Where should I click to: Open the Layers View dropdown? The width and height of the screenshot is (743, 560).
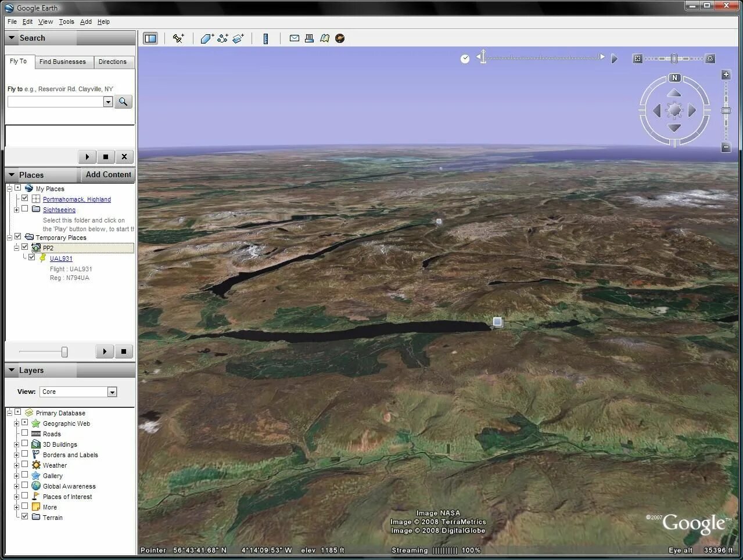pos(112,392)
